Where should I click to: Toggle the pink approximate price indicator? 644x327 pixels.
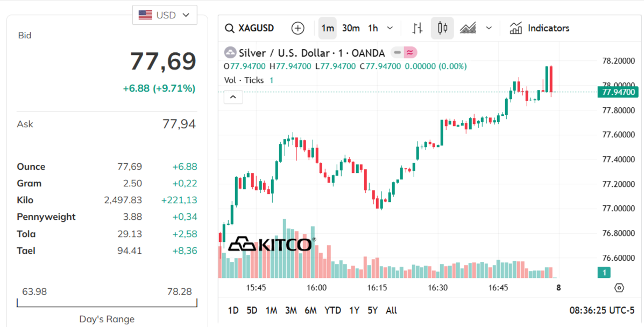[x=410, y=52]
